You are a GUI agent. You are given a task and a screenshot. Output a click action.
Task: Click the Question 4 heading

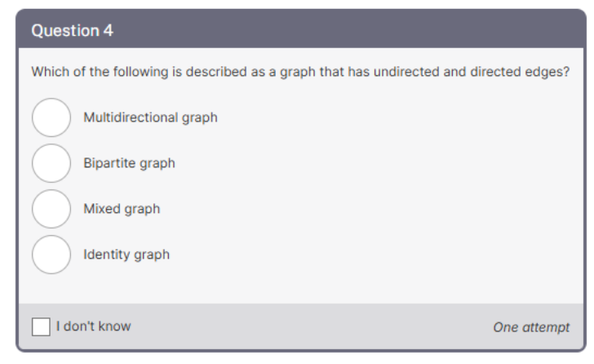(x=72, y=31)
